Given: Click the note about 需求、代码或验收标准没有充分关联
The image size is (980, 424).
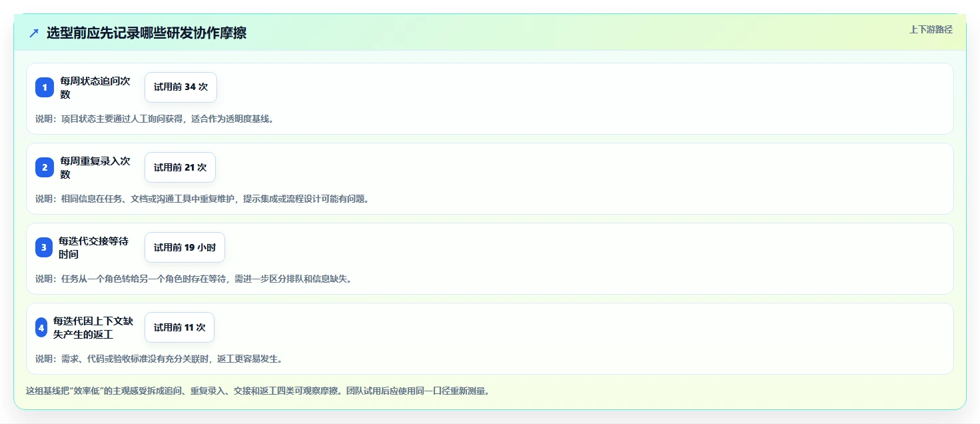Looking at the screenshot, I should 159,359.
